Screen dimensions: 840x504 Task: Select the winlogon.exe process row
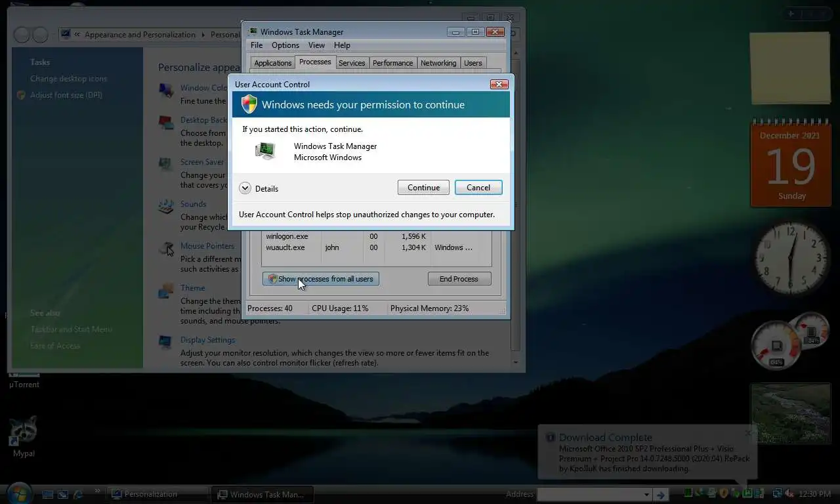376,236
